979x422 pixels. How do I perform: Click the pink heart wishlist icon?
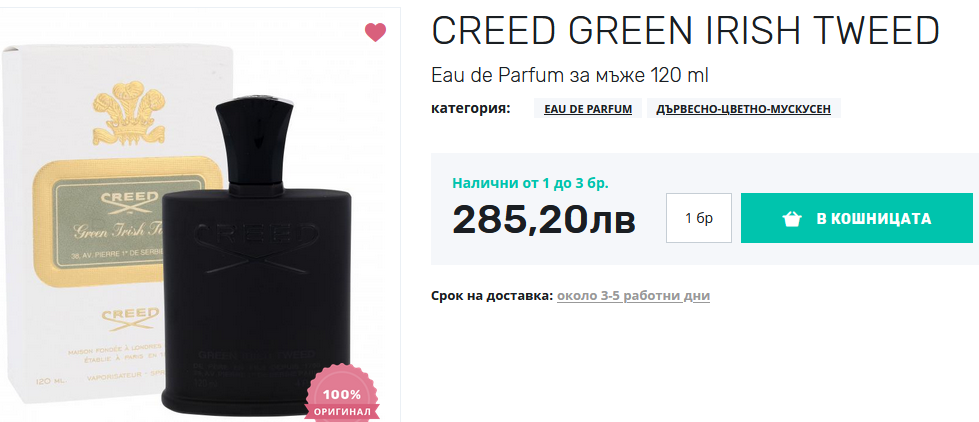click(x=375, y=32)
